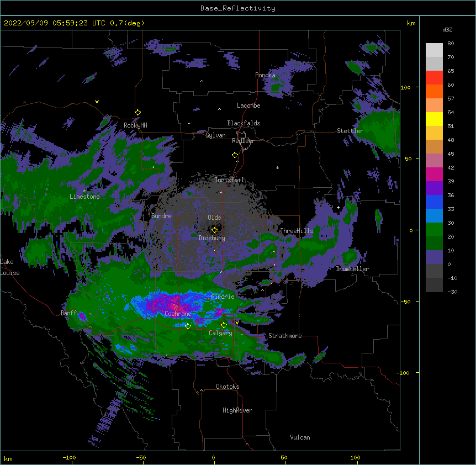476x465 pixels.
Task: Click the Louise label at the map's left edge
Action: coord(10,273)
